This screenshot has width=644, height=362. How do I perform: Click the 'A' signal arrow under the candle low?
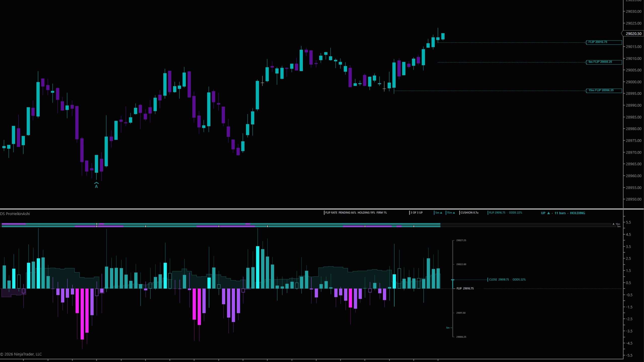click(x=96, y=185)
